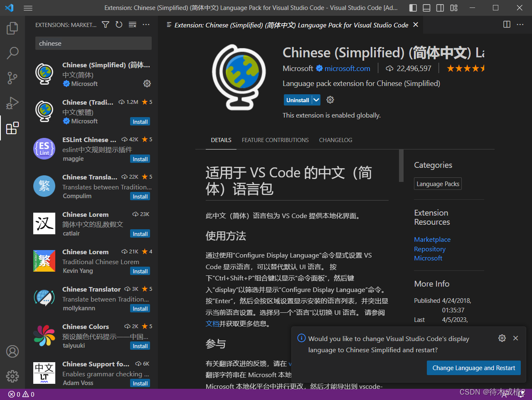Screen dimensions: 532x400
Task: Click the Chinese Translator globe thumbnail
Action: pyautogui.click(x=44, y=297)
